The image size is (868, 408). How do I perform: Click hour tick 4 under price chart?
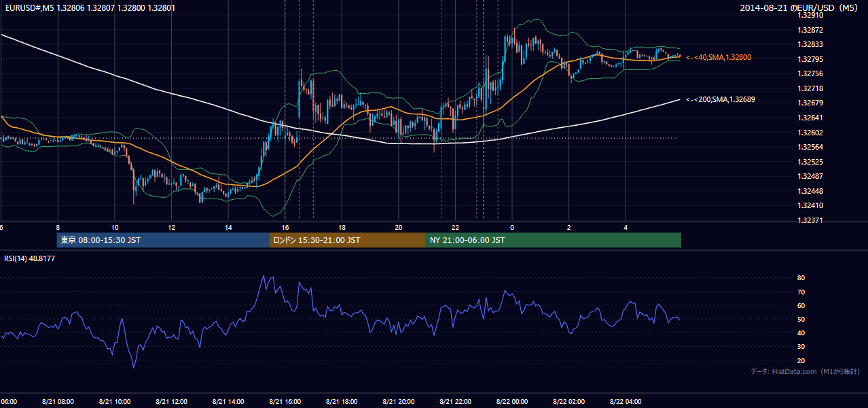coord(626,227)
